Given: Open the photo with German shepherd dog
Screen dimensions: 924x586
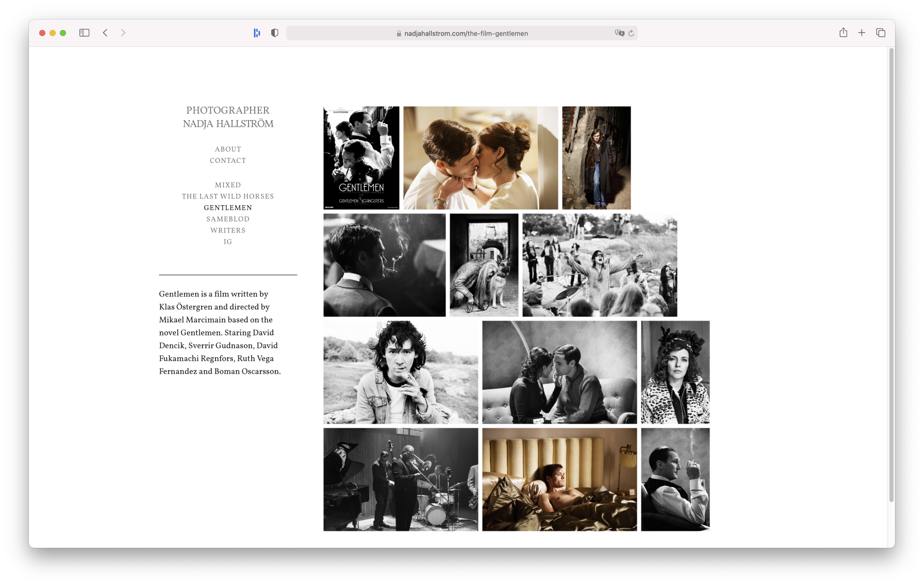Looking at the screenshot, I should click(484, 265).
